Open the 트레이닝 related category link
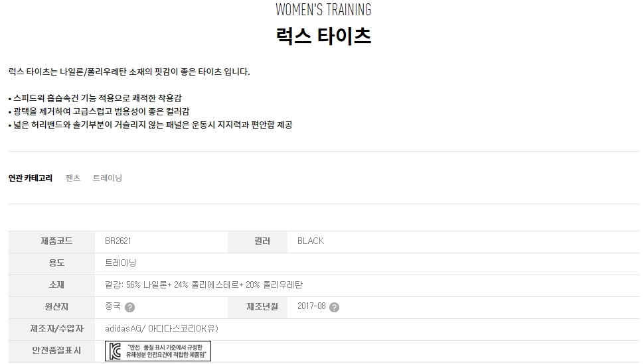This screenshot has width=644, height=364. (107, 178)
